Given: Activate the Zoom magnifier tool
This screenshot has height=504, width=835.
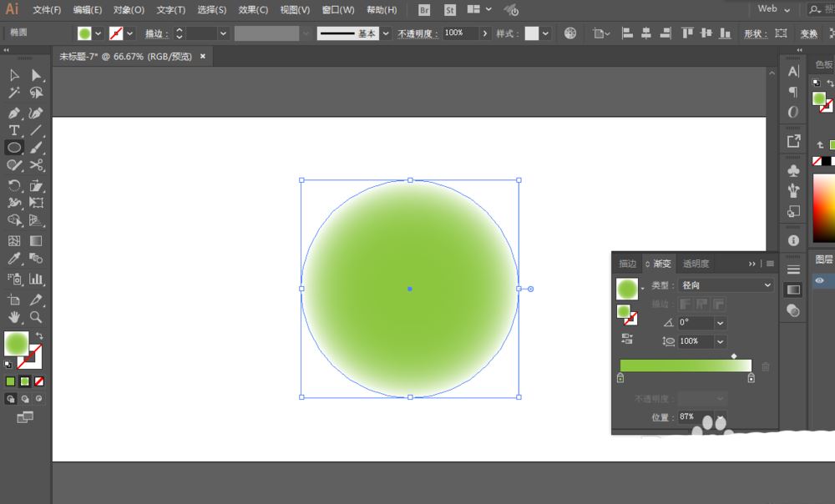Looking at the screenshot, I should pyautogui.click(x=36, y=317).
